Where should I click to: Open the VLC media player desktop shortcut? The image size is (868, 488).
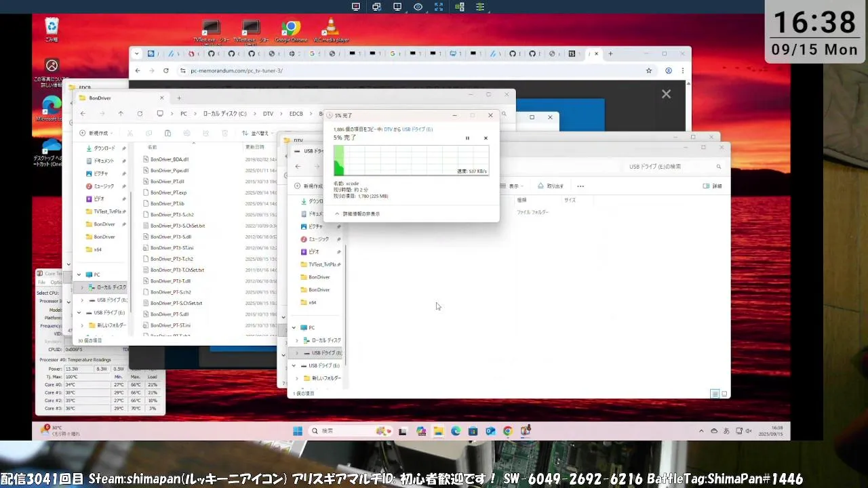click(x=331, y=31)
